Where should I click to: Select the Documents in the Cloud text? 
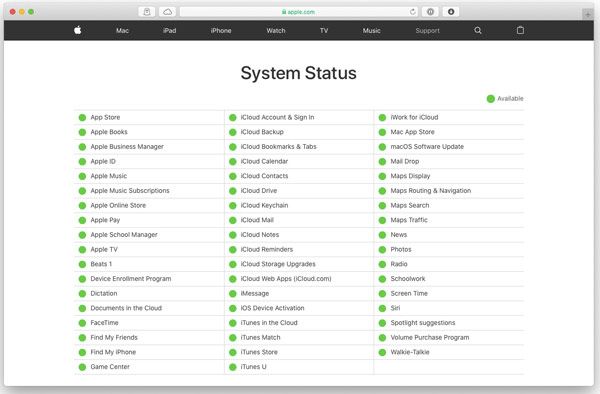(x=126, y=308)
